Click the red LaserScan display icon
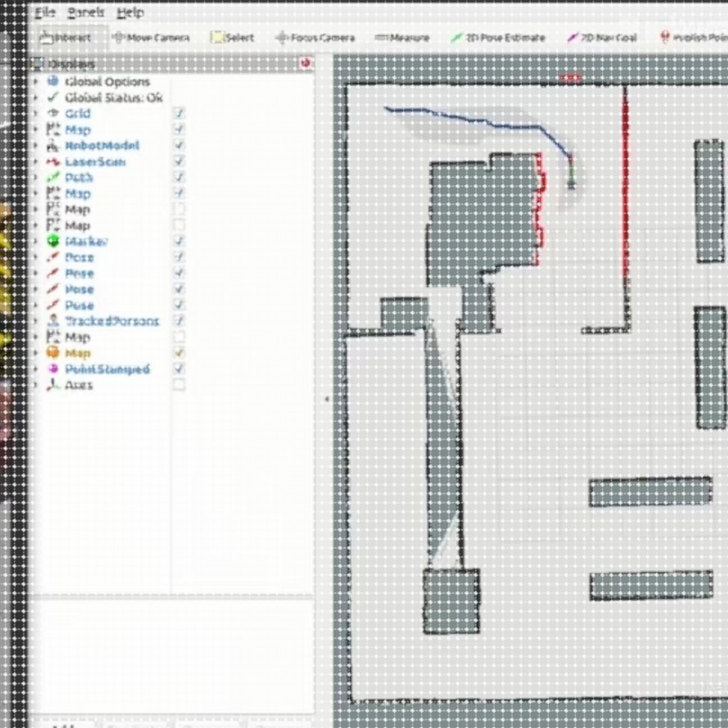This screenshot has width=728, height=728. (x=53, y=161)
